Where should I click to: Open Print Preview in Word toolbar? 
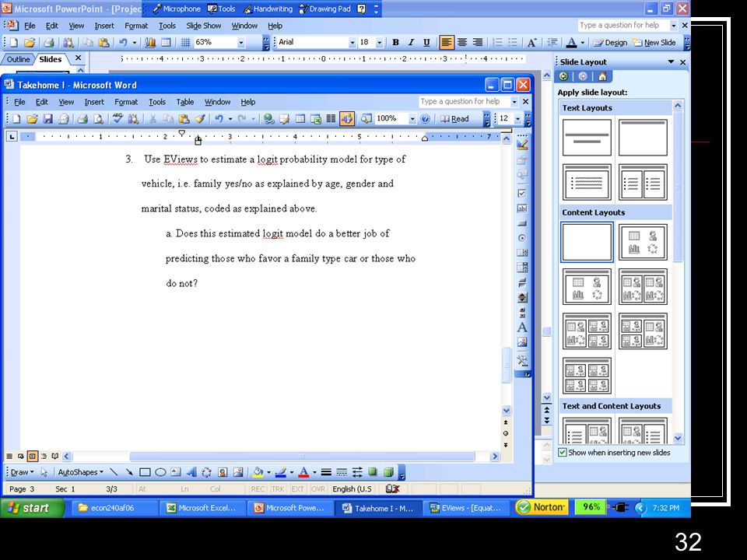point(99,118)
